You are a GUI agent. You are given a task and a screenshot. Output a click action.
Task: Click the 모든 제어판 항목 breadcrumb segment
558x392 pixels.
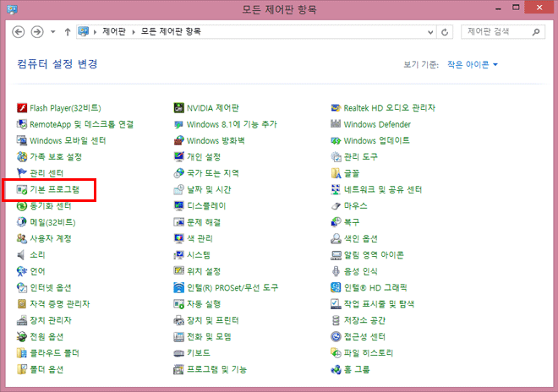(171, 31)
